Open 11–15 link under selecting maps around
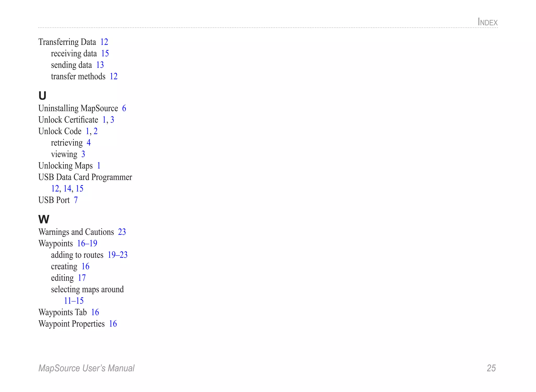This screenshot has height=392, width=536. (x=74, y=301)
